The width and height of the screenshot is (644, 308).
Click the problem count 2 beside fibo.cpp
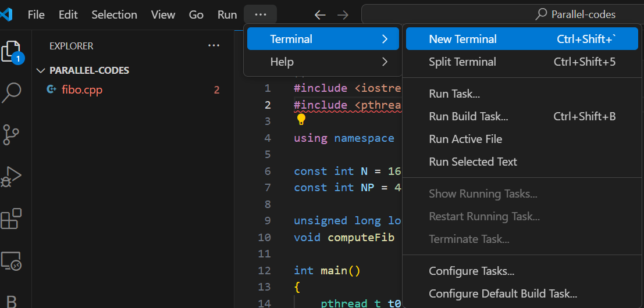pos(216,90)
